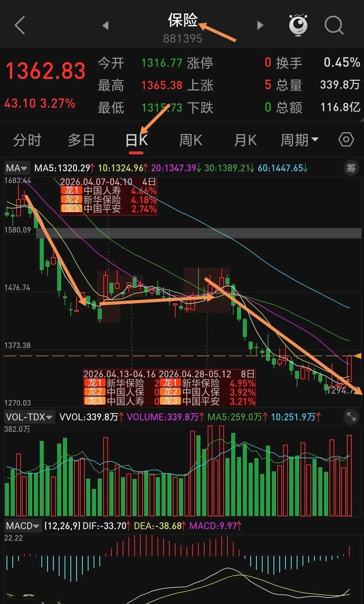Open 中国人寿 in 04.07-04.10 leader box
Image resolution: width=364 pixels, height=604 pixels.
click(102, 191)
